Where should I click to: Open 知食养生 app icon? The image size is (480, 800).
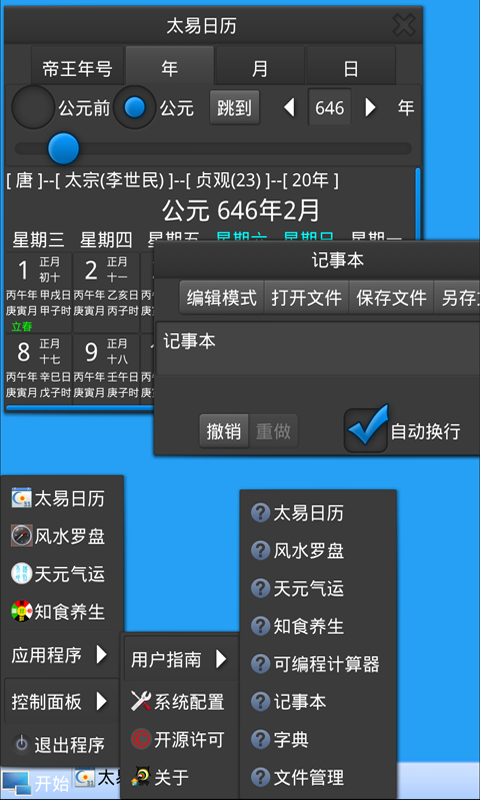pyautogui.click(x=21, y=611)
